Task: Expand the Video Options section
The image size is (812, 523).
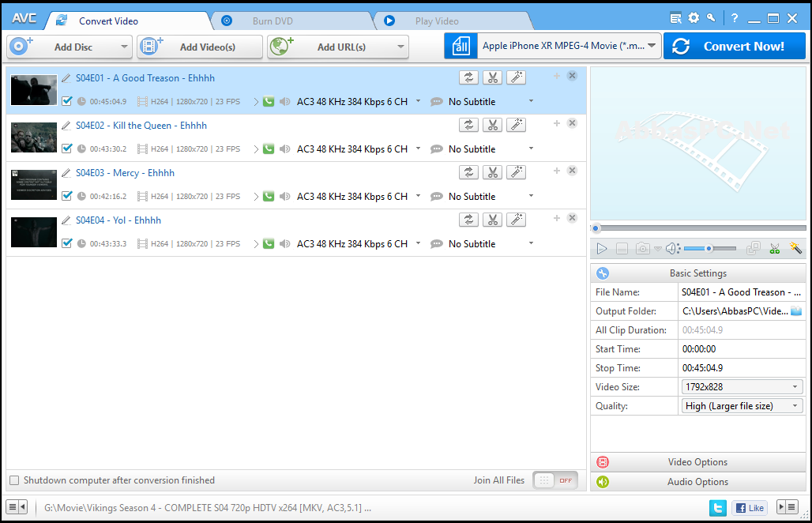Action: tap(697, 462)
